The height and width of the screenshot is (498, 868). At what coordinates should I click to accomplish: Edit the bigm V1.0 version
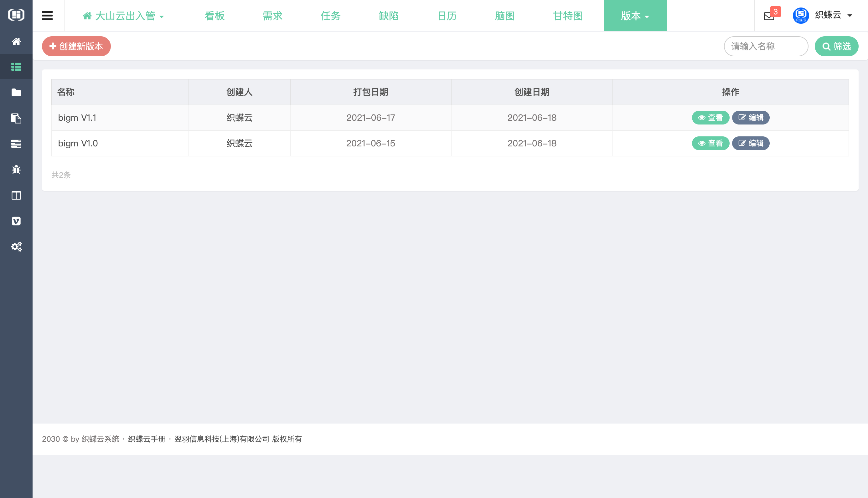[x=751, y=143]
